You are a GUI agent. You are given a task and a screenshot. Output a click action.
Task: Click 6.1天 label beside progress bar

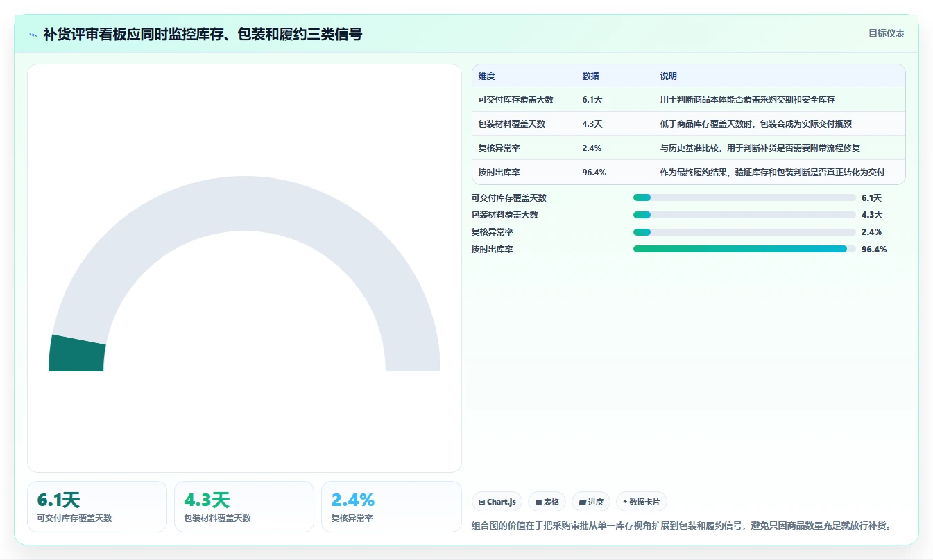pos(871,198)
